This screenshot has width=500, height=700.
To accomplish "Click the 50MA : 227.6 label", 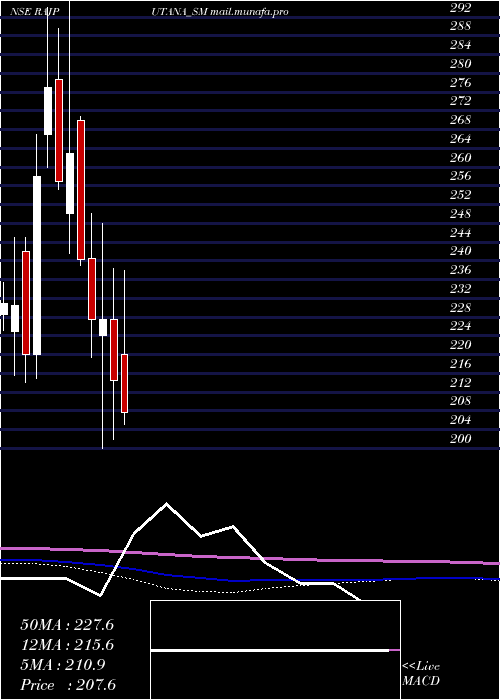I will tap(67, 625).
